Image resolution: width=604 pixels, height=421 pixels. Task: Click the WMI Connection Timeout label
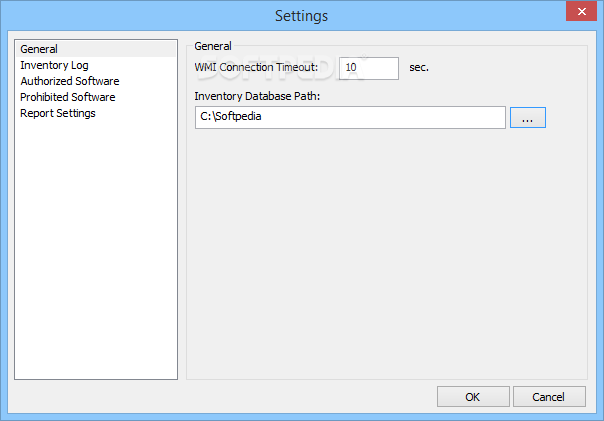click(x=256, y=67)
